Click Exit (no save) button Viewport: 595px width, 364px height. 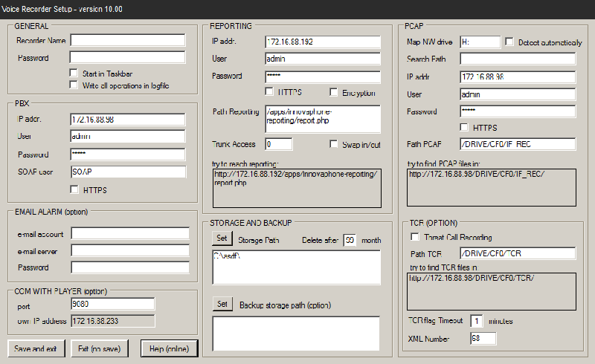click(100, 348)
